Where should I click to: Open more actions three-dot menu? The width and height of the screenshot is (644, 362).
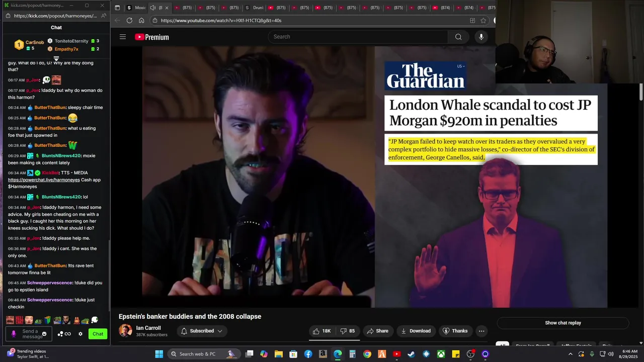point(481,331)
